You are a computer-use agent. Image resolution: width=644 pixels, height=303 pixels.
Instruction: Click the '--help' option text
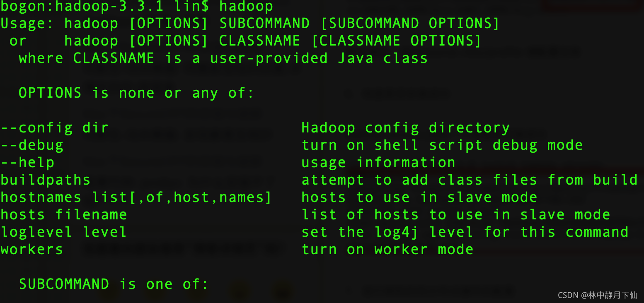point(27,163)
